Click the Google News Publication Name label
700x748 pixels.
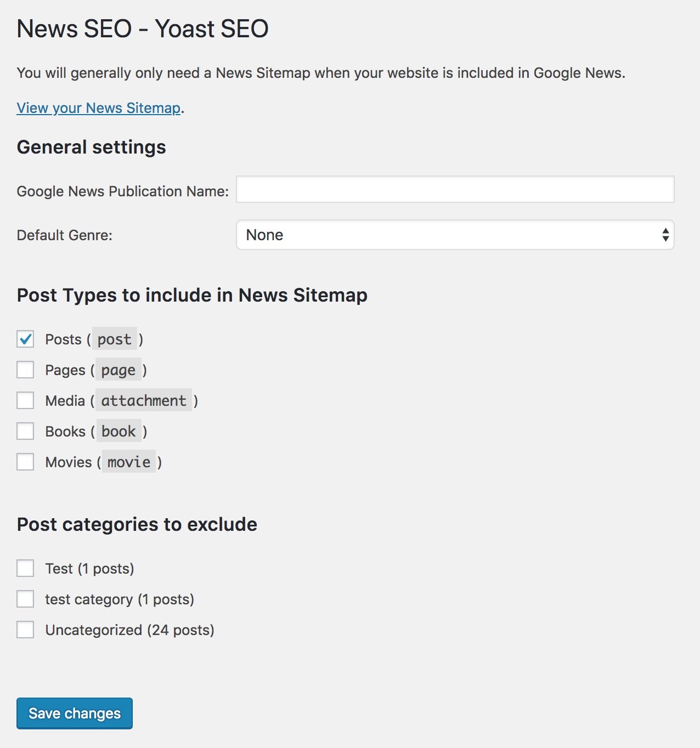[x=123, y=191]
